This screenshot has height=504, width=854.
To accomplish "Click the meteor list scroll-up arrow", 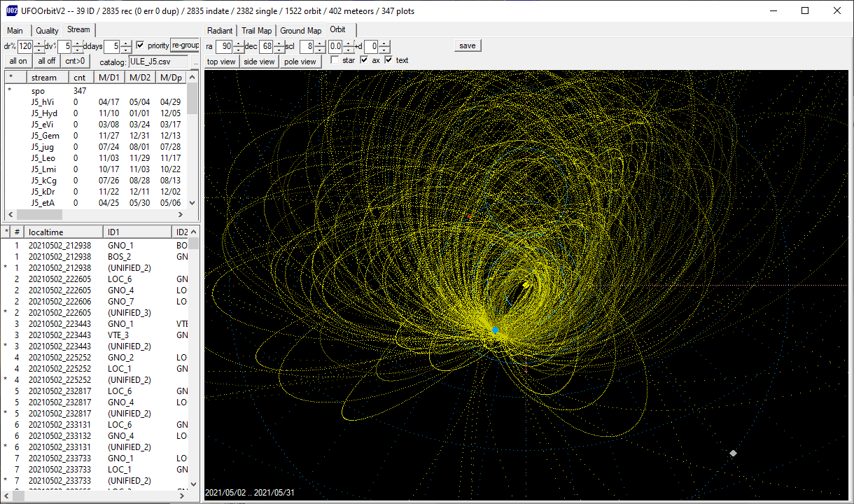I will (193, 232).
